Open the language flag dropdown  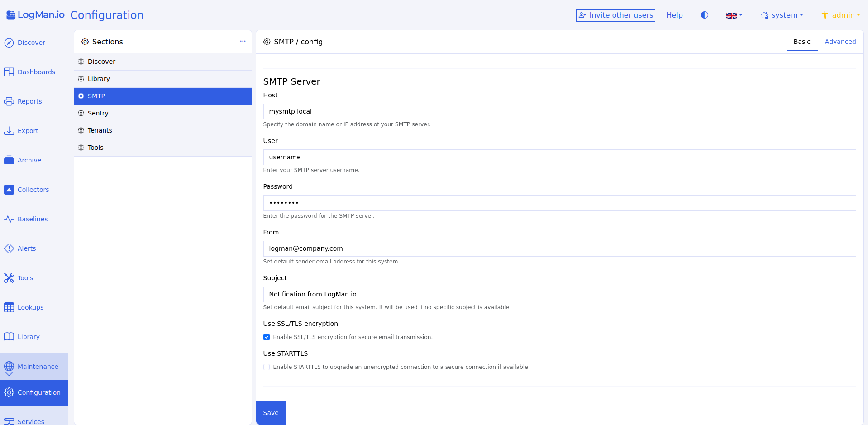point(734,15)
